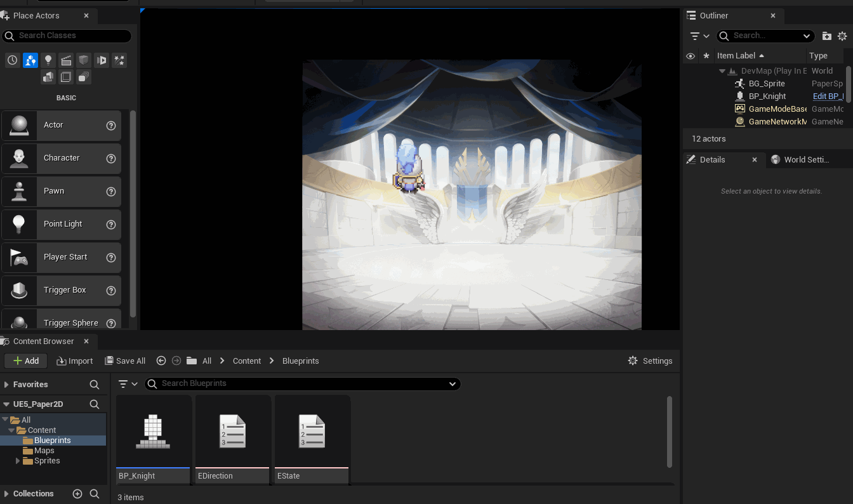
Task: Click the Save All button
Action: click(125, 361)
